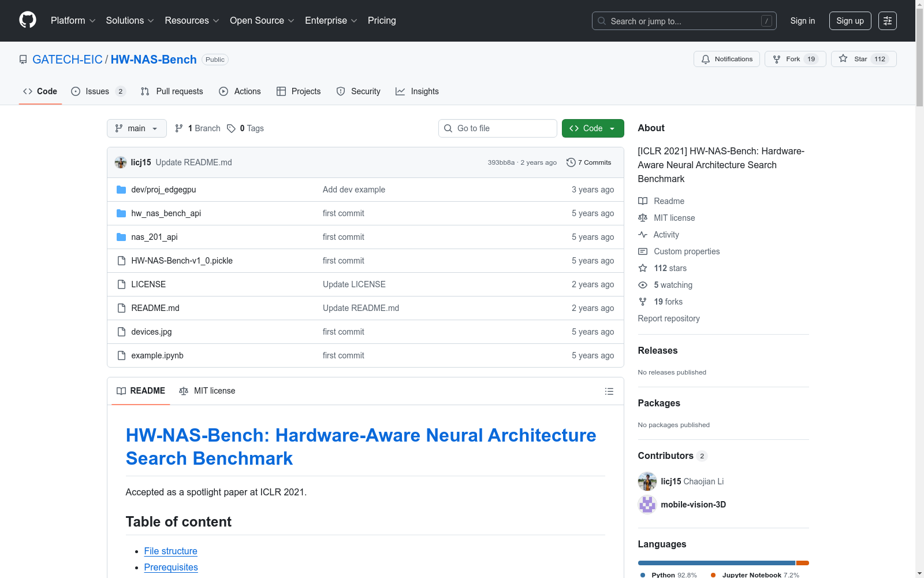Open the hw_nas_bench_api folder icon
This screenshot has height=578, width=924.
click(121, 213)
